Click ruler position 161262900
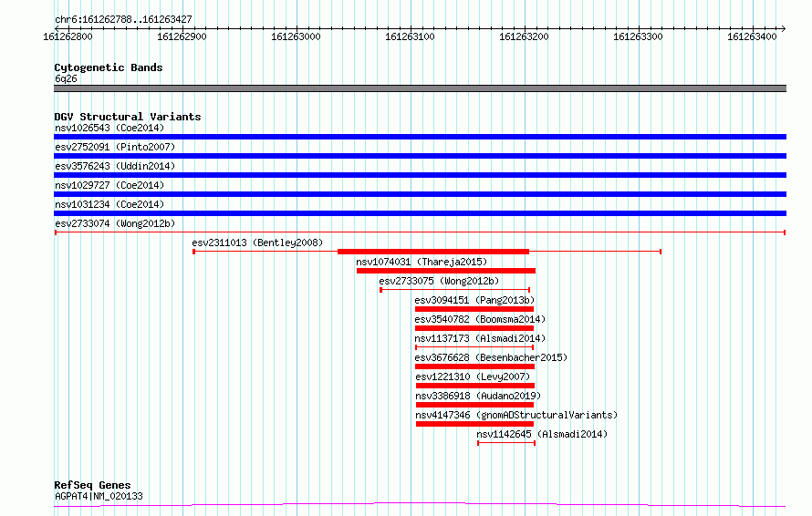 pyautogui.click(x=182, y=36)
